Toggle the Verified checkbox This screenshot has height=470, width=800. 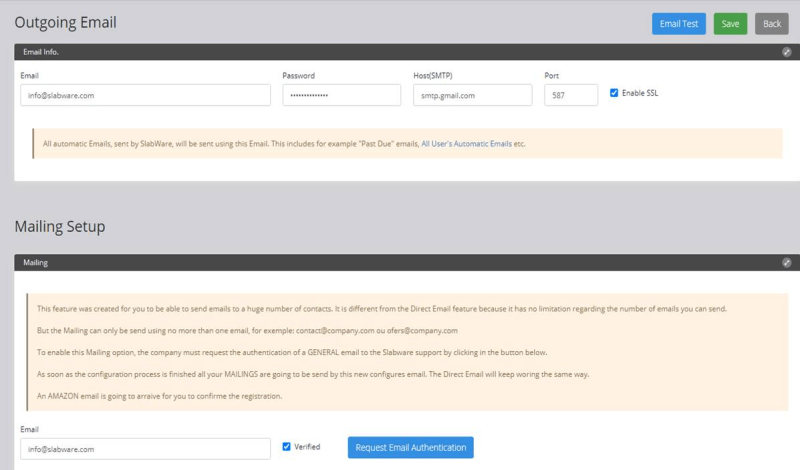286,447
